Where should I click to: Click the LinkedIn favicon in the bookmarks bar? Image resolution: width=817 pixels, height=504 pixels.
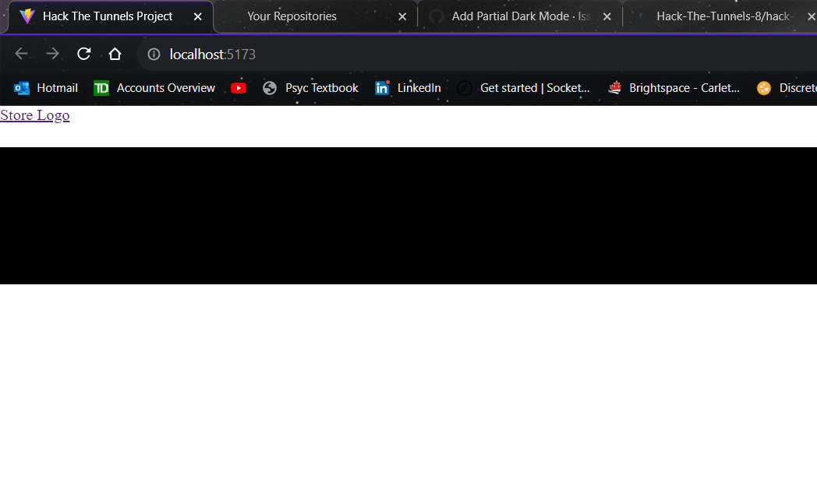tap(382, 88)
